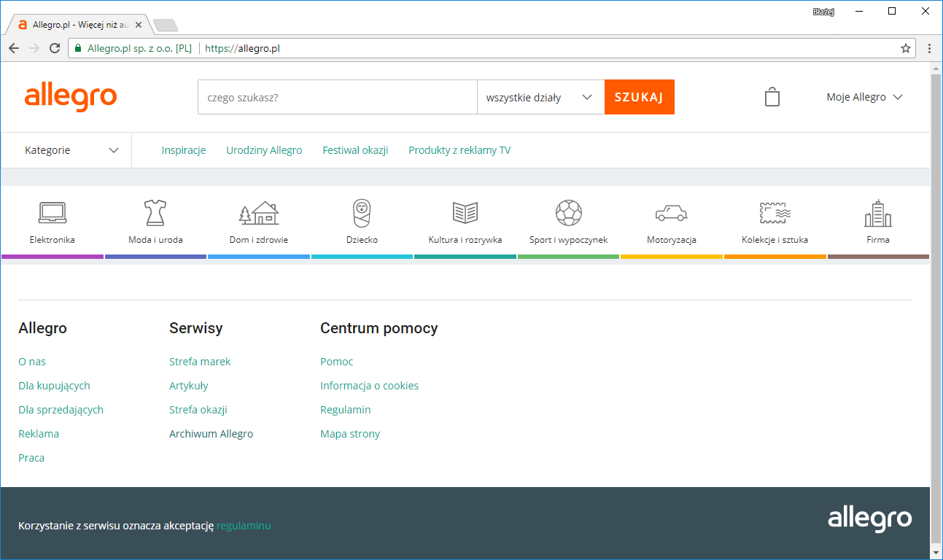943x560 pixels.
Task: Go forward with the browser forward arrow
Action: click(x=34, y=48)
